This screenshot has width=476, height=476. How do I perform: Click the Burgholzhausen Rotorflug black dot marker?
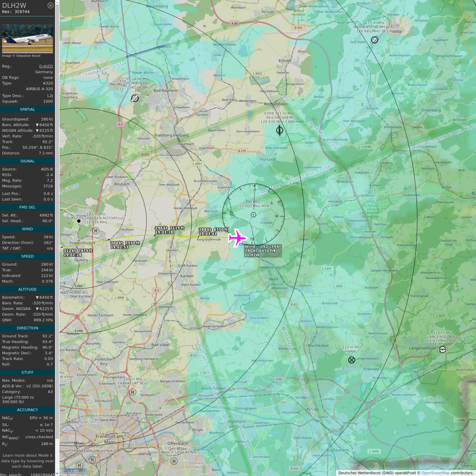click(79, 221)
